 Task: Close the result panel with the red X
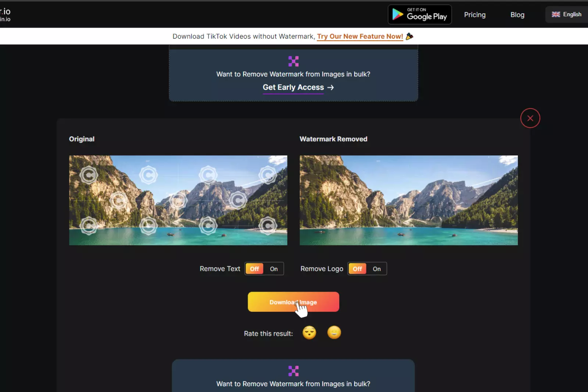(x=530, y=118)
